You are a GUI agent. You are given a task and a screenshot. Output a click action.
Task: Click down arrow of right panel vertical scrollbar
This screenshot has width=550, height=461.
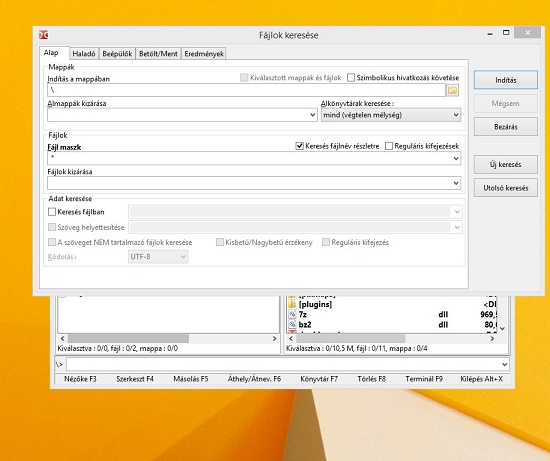pyautogui.click(x=503, y=329)
